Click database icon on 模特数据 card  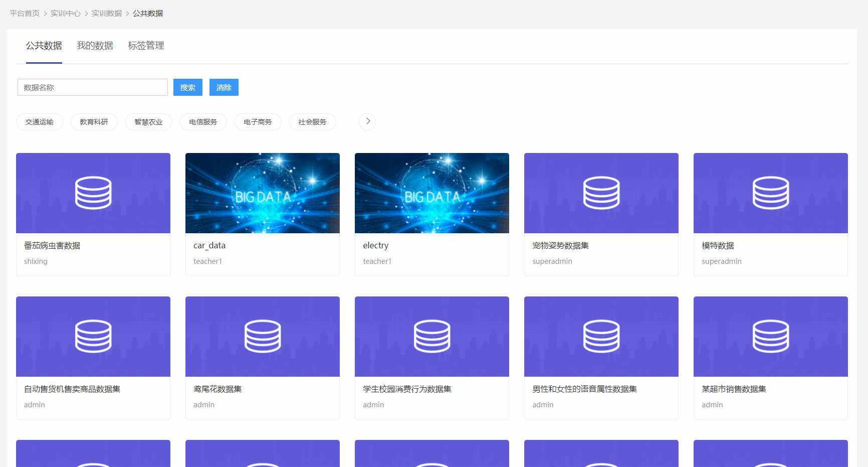(x=770, y=193)
